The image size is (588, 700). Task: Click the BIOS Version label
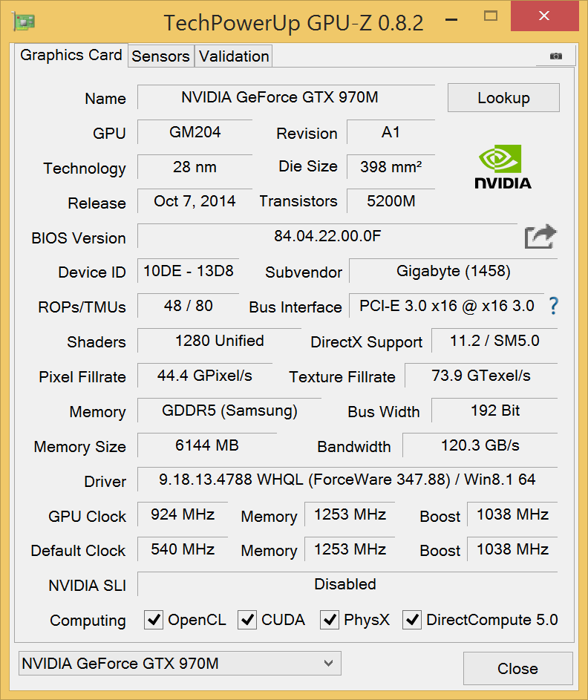[x=79, y=238]
